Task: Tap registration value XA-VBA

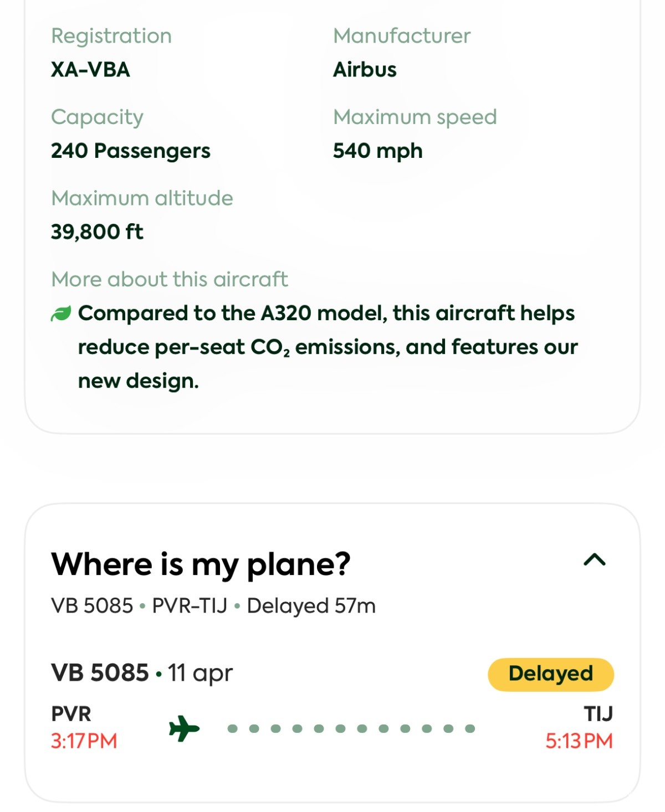Action: point(90,70)
